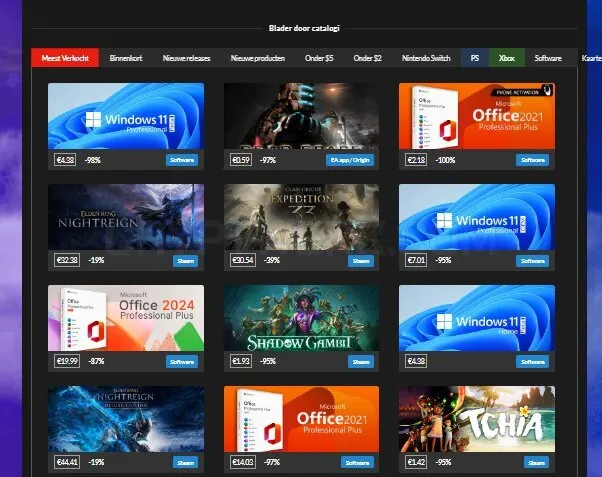Viewport: 602px width, 477px height.
Task: Click Steam badge on Shadow Gambit card
Action: pyautogui.click(x=361, y=362)
